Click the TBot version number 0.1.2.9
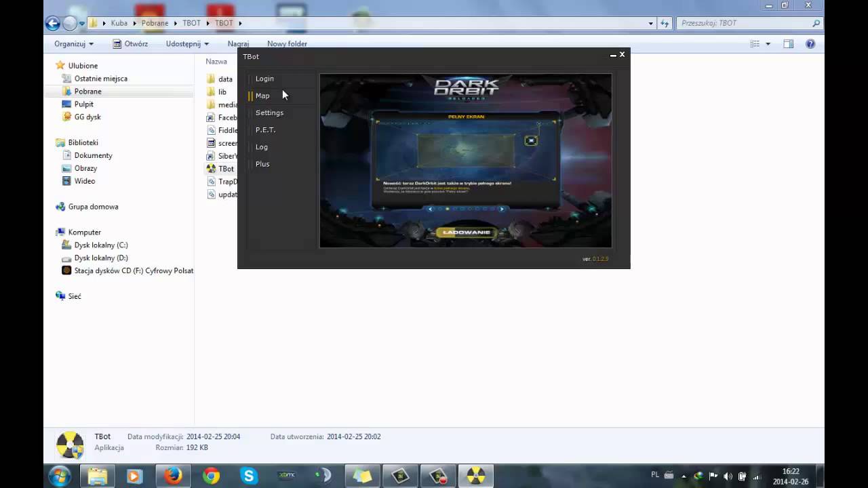Viewport: 868px width, 488px height. click(x=600, y=259)
